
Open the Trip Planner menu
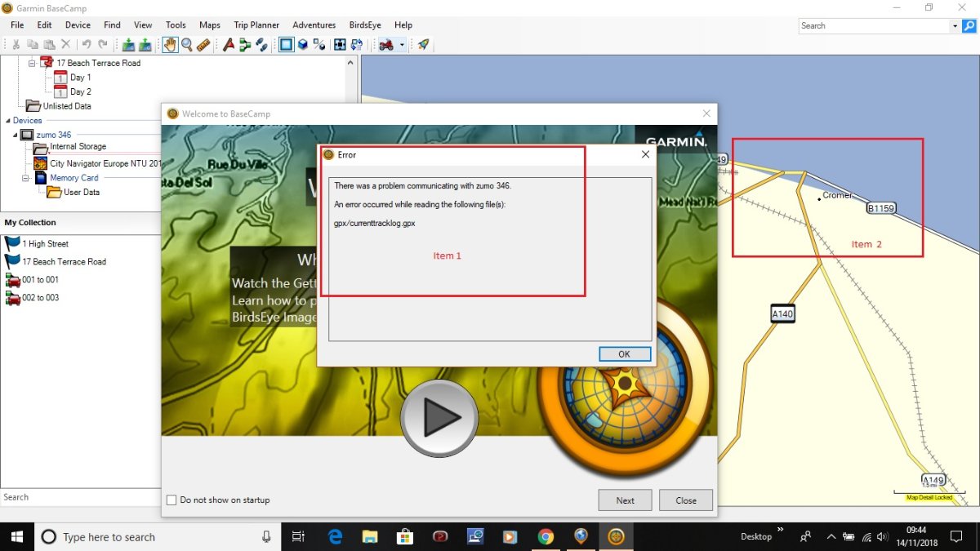pos(256,25)
